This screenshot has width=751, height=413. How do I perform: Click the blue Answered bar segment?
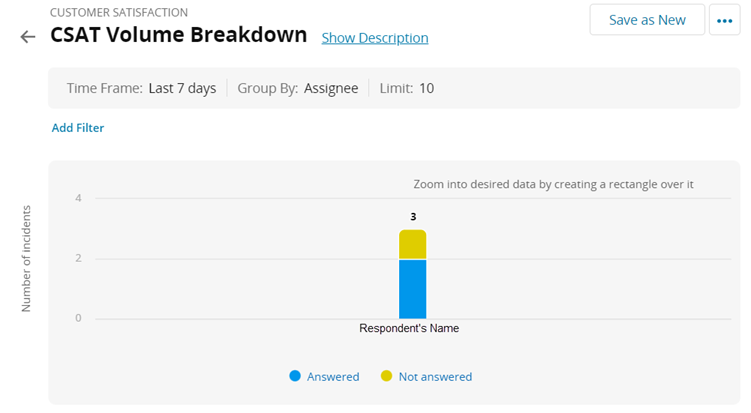[412, 289]
